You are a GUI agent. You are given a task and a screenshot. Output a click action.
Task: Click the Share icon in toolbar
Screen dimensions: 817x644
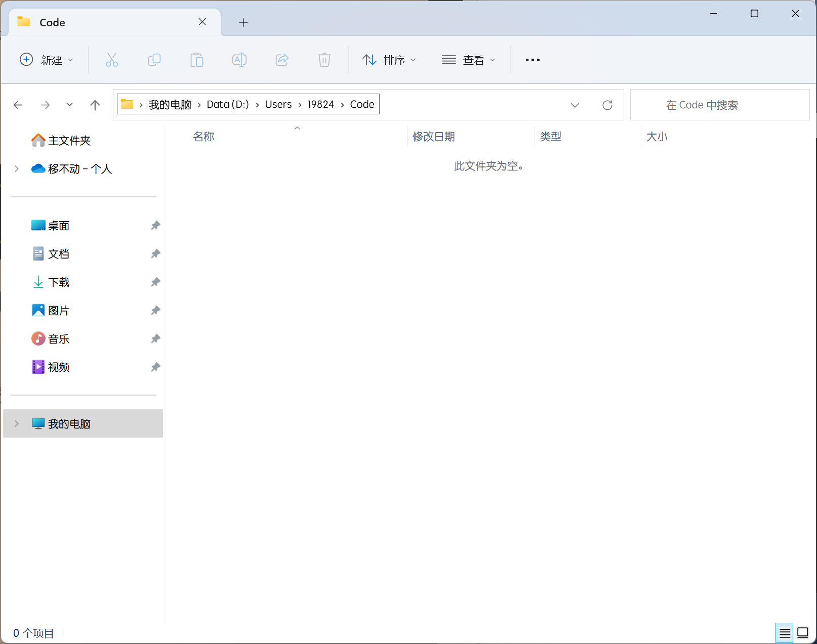pyautogui.click(x=282, y=60)
